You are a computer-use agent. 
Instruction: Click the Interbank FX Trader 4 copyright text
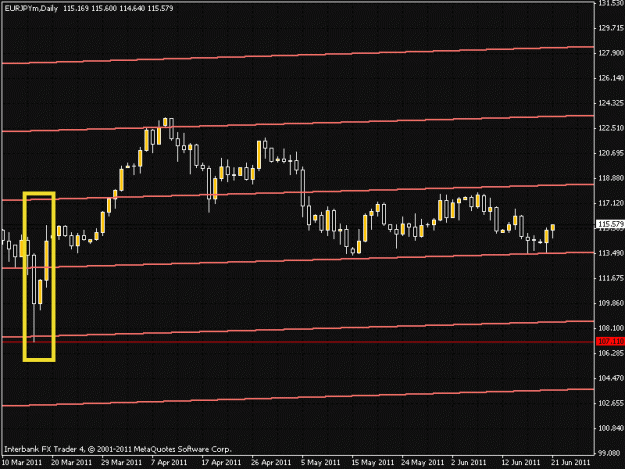tap(118, 449)
